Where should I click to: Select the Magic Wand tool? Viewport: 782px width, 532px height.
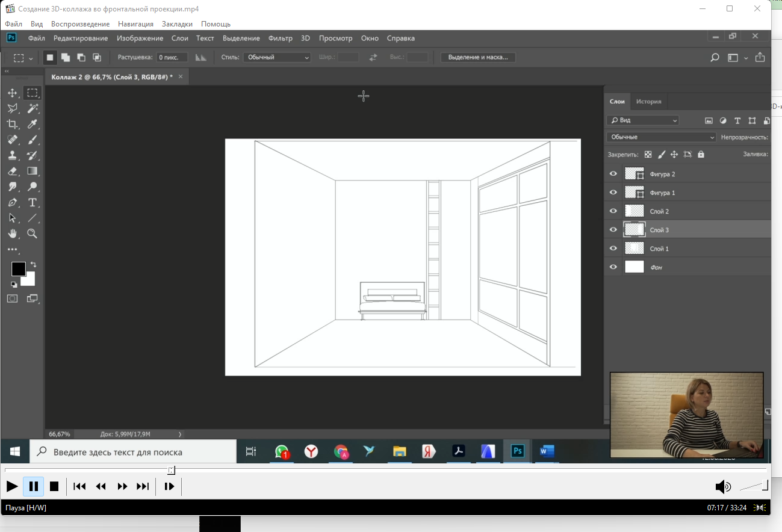pos(33,108)
